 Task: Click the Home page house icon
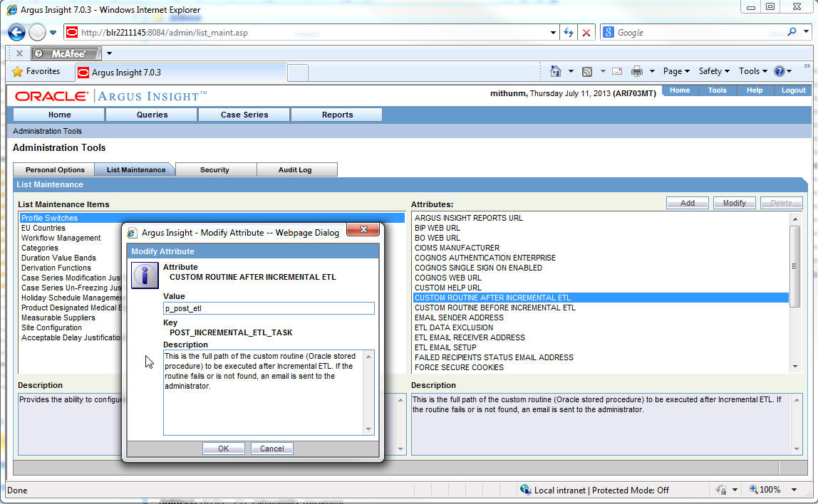[x=556, y=71]
